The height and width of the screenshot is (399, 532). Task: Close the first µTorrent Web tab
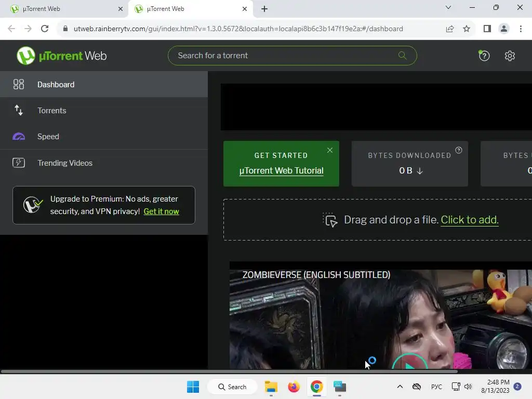coord(121,9)
